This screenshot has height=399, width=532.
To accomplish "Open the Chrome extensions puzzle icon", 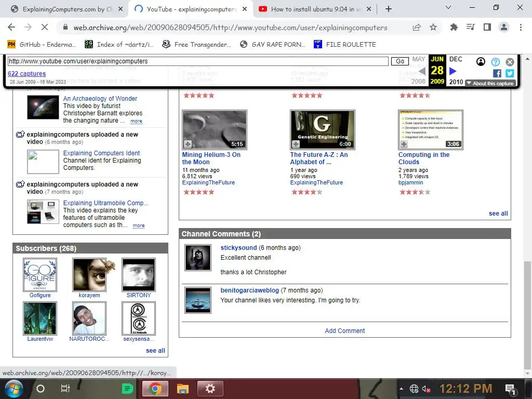I will (x=454, y=27).
